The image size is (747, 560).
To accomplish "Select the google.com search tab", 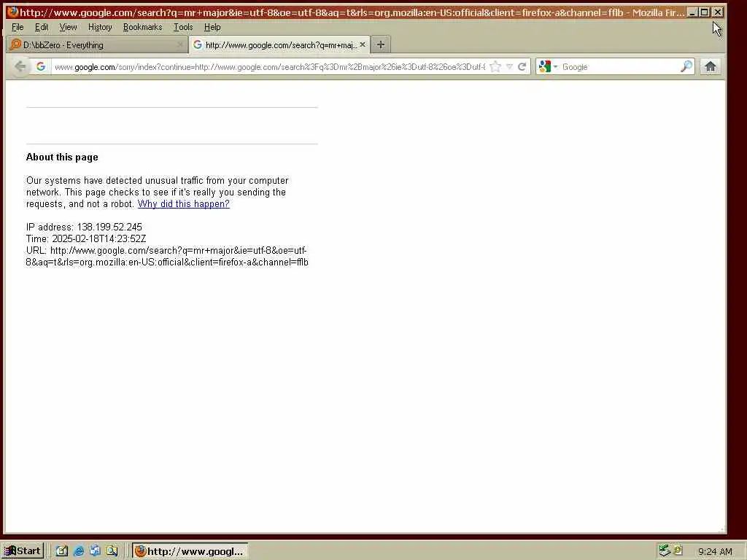I will point(278,44).
